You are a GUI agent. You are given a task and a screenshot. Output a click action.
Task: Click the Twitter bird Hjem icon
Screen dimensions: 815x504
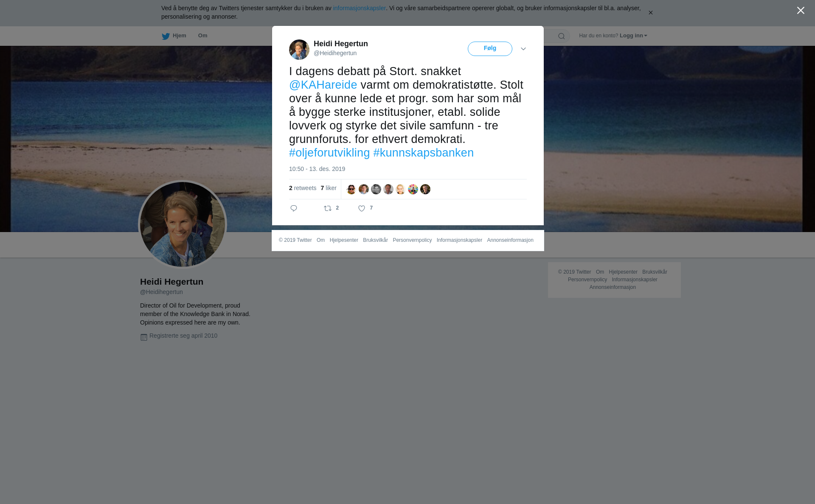[x=166, y=36]
